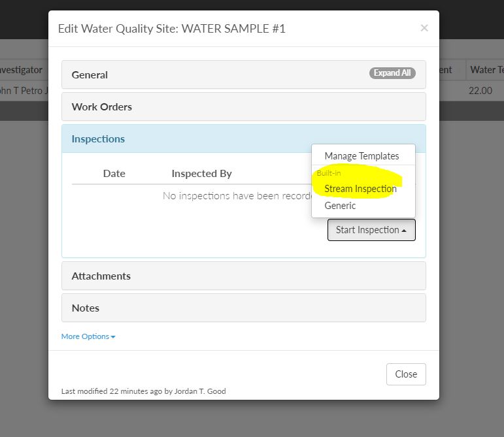
Task: Expand the General section
Action: 244,74
